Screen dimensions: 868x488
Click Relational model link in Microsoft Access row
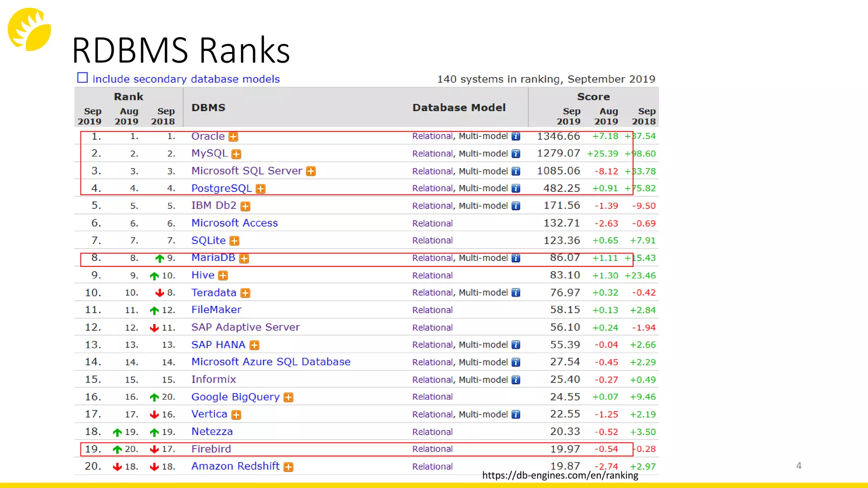click(432, 223)
